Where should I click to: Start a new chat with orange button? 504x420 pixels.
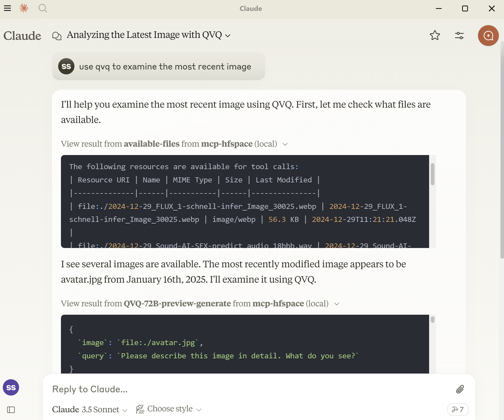pos(488,36)
